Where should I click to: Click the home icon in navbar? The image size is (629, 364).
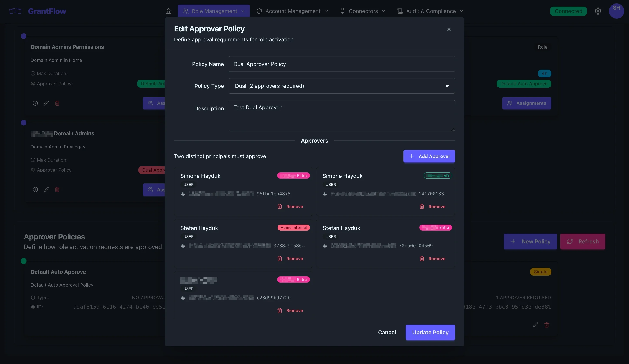(x=168, y=11)
